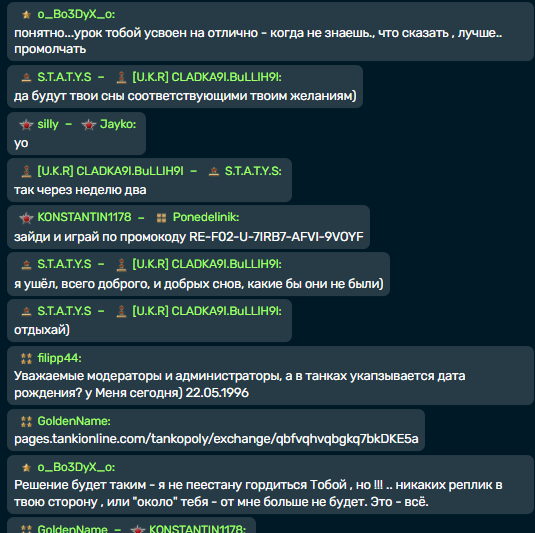Click rank icon of o_Bo3DyX_o in "понятно...урок" message
Screen dimensions: 535x533
[x=26, y=15]
